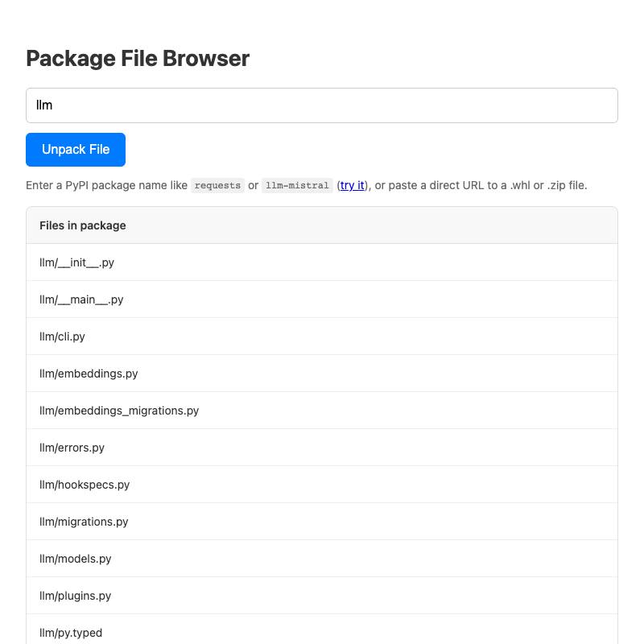The width and height of the screenshot is (644, 644).
Task: Select llm/plugins.py in package files
Action: tap(75, 596)
